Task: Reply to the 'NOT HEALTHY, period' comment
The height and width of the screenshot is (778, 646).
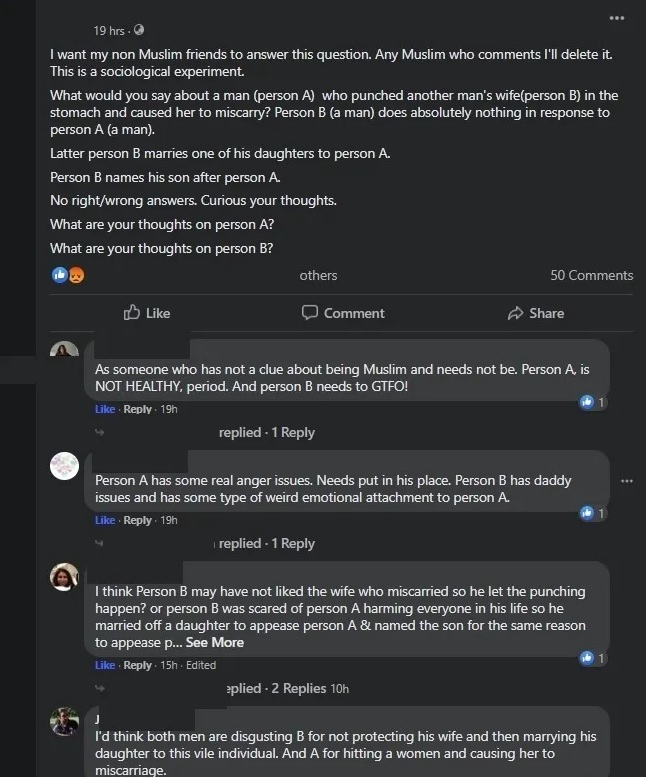Action: coord(137,409)
